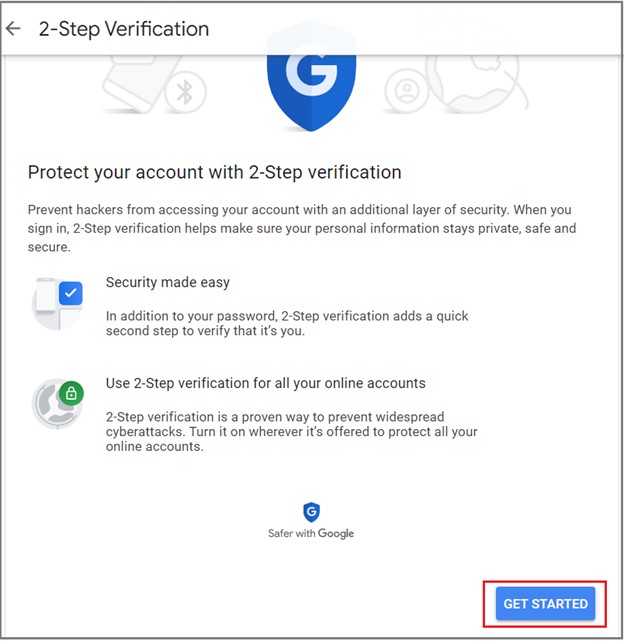Click the small Google shield above Safer with Google
Image resolution: width=624 pixels, height=641 pixels.
click(x=311, y=512)
